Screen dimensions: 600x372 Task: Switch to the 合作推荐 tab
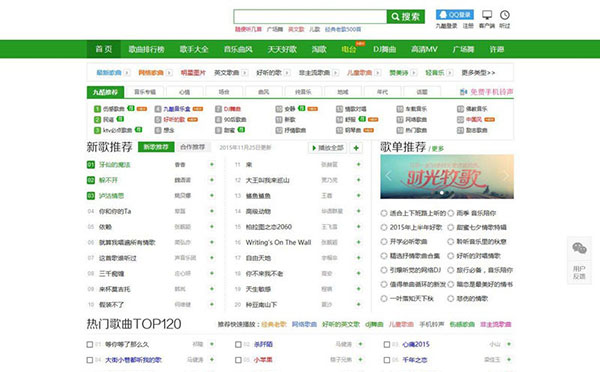[x=192, y=147]
